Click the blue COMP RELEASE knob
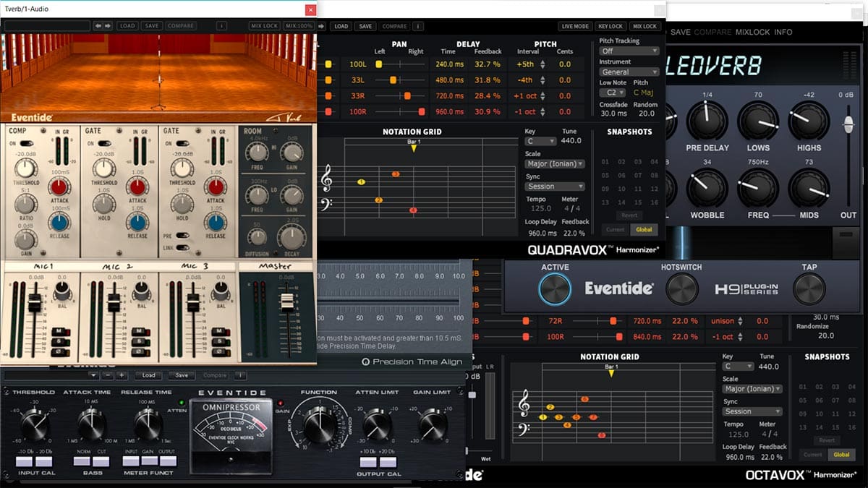This screenshot has height=488, width=868. [59, 222]
